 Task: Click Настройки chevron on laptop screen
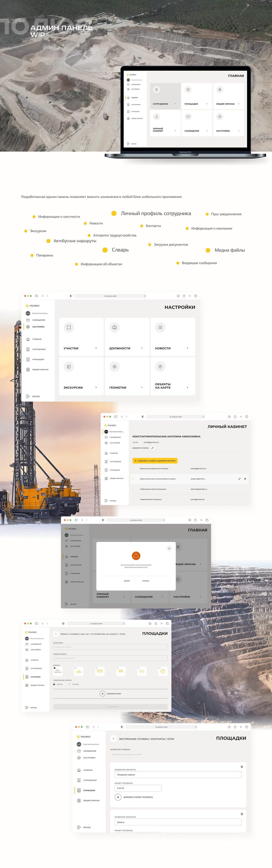(239, 131)
